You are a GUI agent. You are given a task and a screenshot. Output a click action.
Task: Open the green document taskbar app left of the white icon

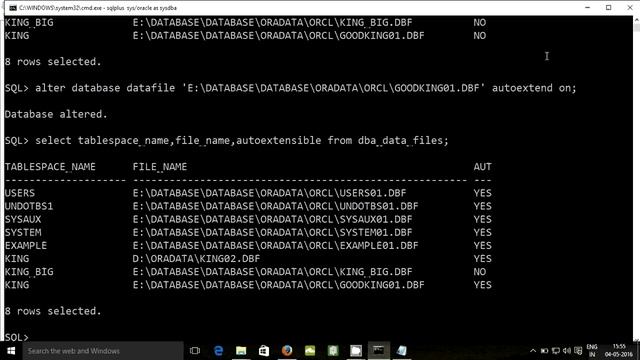tap(333, 351)
